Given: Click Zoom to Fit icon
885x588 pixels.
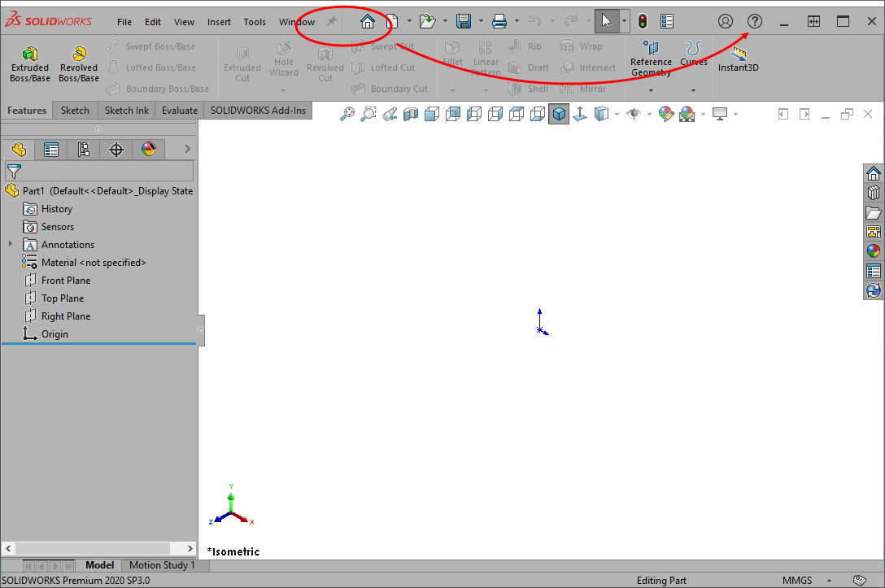Looking at the screenshot, I should 347,114.
